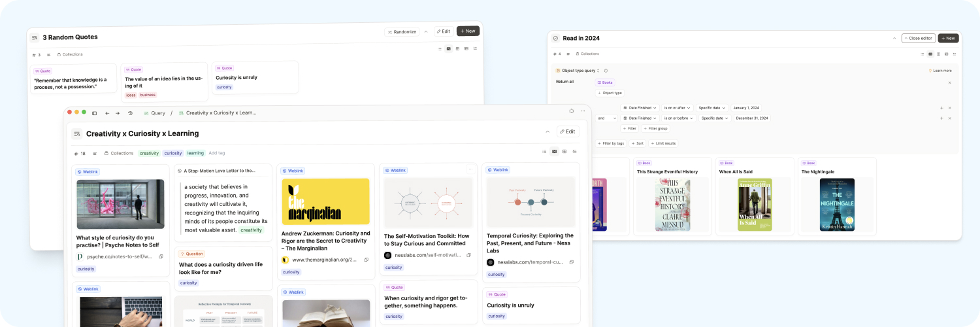Remove the Books object type with X

949,82
